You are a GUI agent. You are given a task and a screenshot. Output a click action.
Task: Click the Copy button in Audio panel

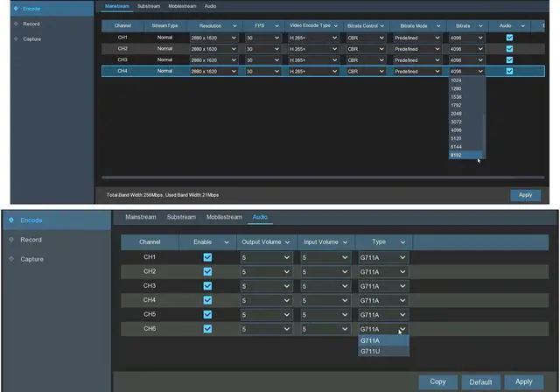[x=437, y=381]
